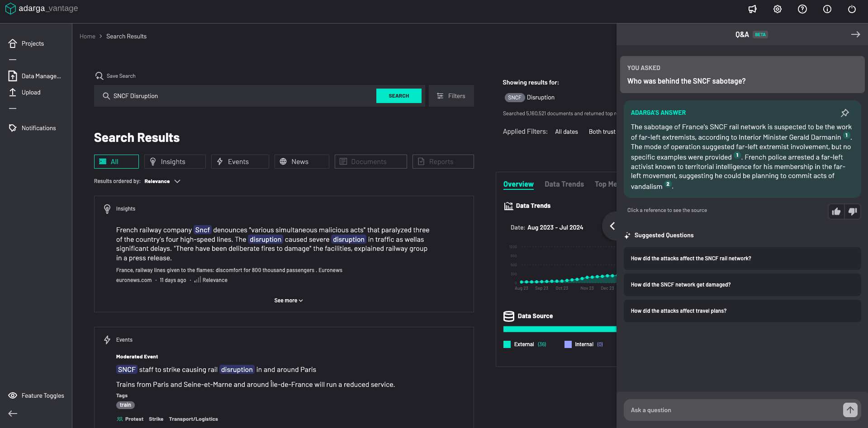Click the Events lightning icon in the event card
This screenshot has height=428, width=868.
pyautogui.click(x=107, y=340)
